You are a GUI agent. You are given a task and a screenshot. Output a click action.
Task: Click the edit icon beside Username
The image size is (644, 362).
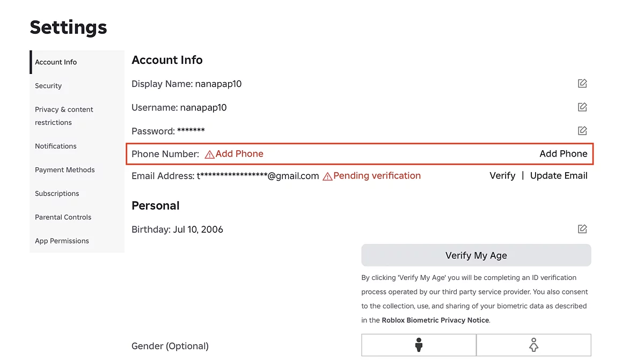point(582,107)
